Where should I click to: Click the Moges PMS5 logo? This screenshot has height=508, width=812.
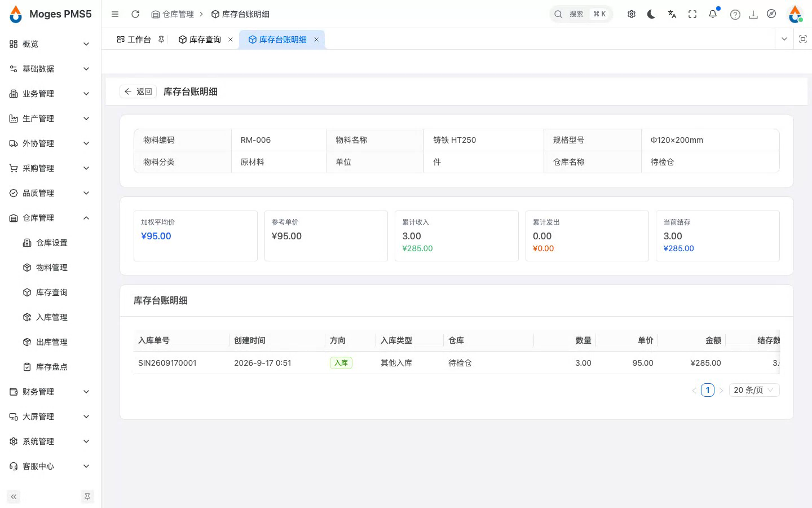(51, 14)
